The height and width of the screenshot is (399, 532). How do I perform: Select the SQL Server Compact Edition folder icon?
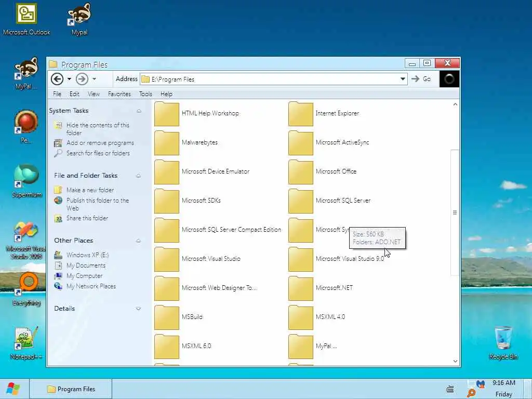(x=167, y=230)
